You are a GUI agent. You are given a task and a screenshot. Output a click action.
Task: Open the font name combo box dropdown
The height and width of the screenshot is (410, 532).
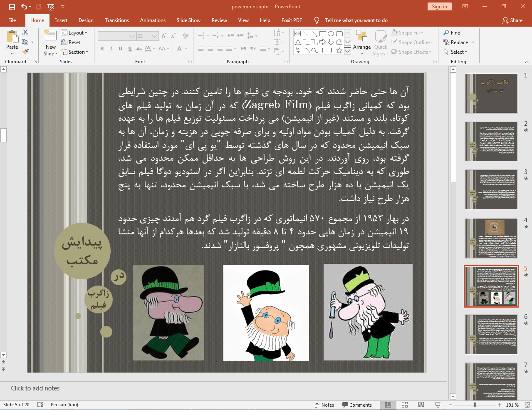pos(132,36)
